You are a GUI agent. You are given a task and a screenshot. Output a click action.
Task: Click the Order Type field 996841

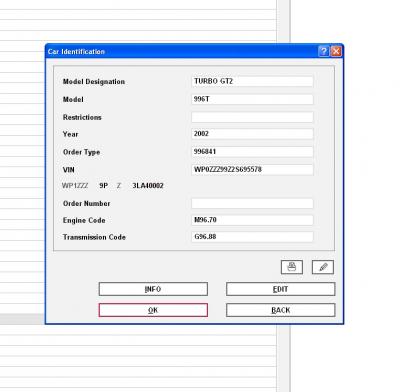[252, 152]
